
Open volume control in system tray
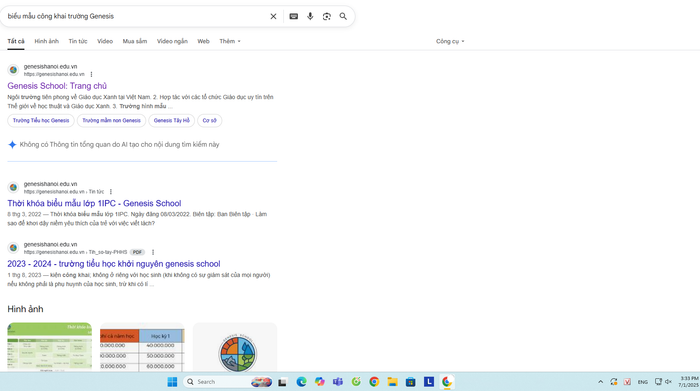click(x=668, y=382)
